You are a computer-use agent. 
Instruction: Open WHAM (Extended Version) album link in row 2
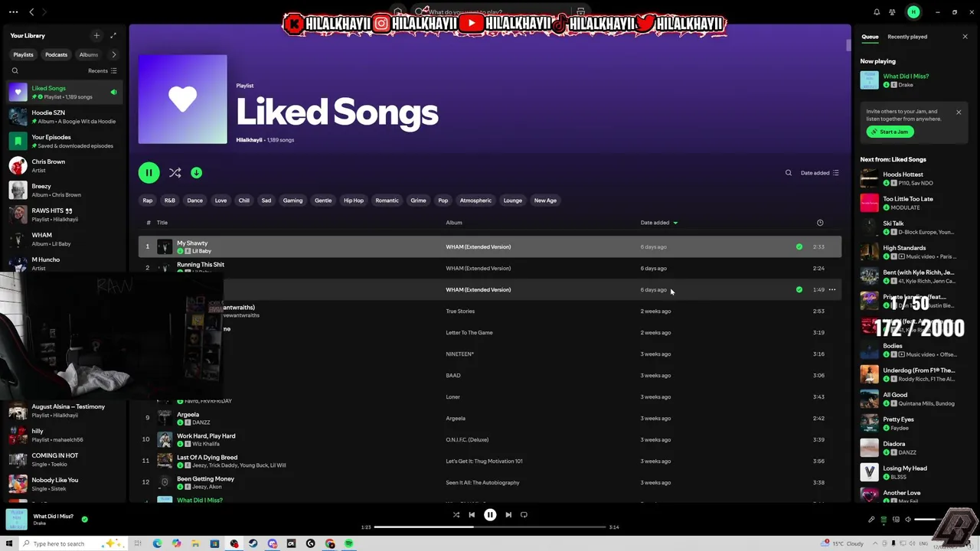(x=478, y=269)
